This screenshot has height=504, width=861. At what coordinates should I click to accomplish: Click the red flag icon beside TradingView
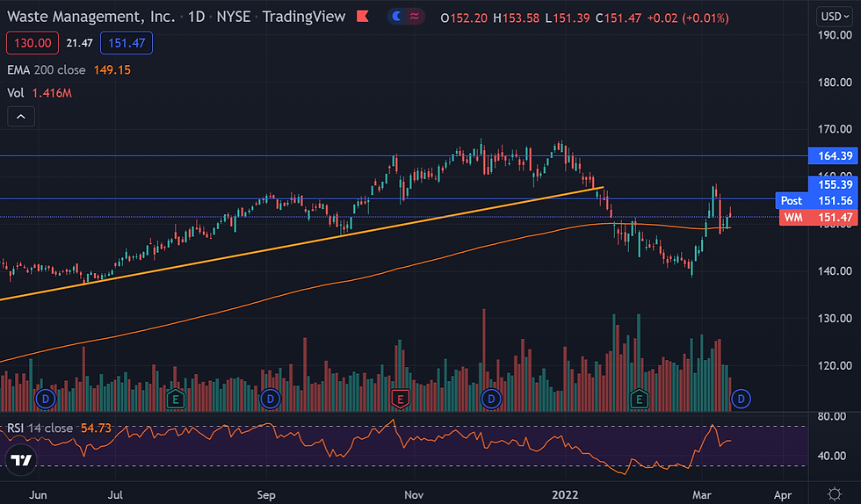(x=362, y=17)
